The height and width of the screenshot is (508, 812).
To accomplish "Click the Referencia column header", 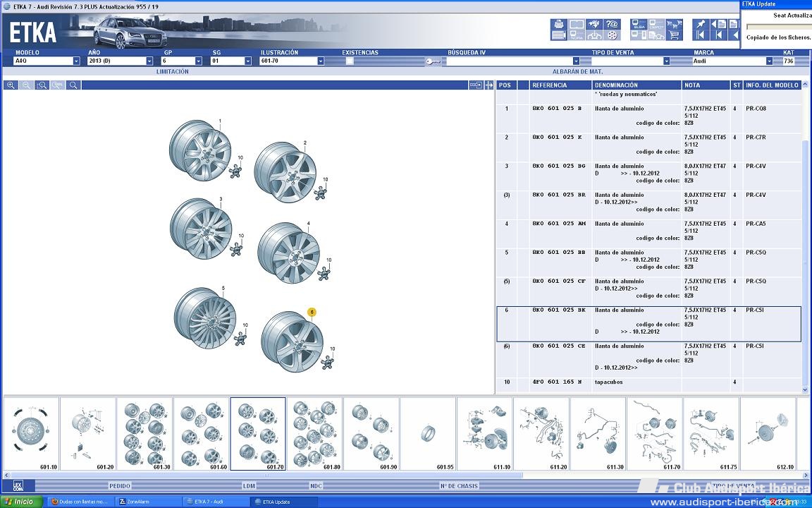I will 560,85.
